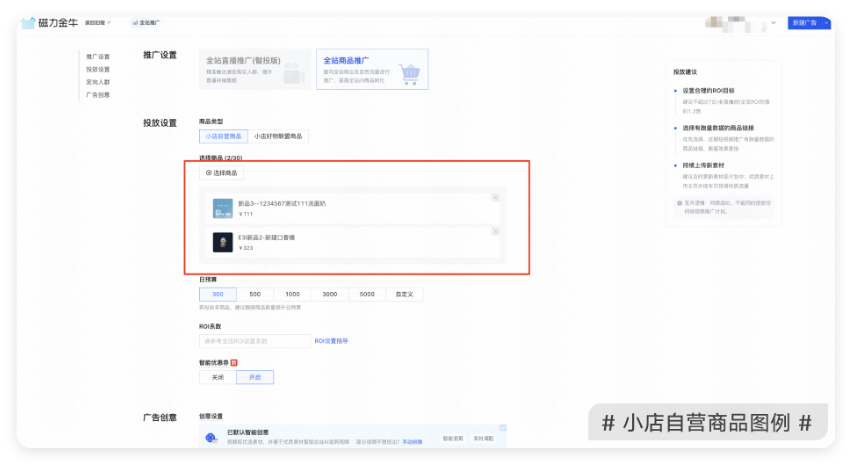Focus the ROI系数 input field
This screenshot has width=851, height=464.
255,341
